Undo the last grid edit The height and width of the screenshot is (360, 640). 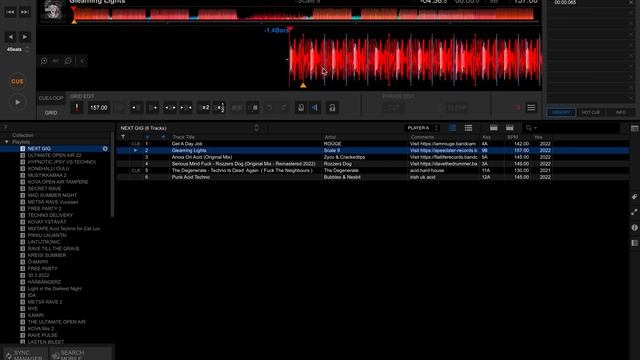(x=269, y=108)
